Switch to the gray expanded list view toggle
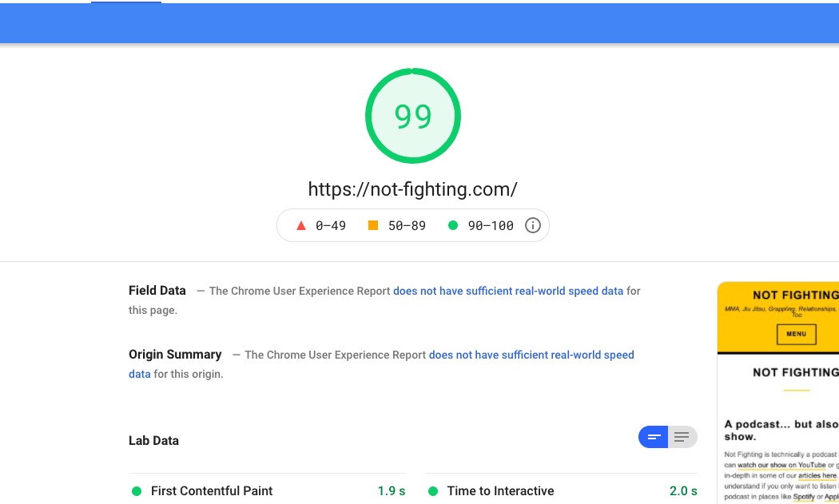The image size is (839, 504). tap(682, 437)
